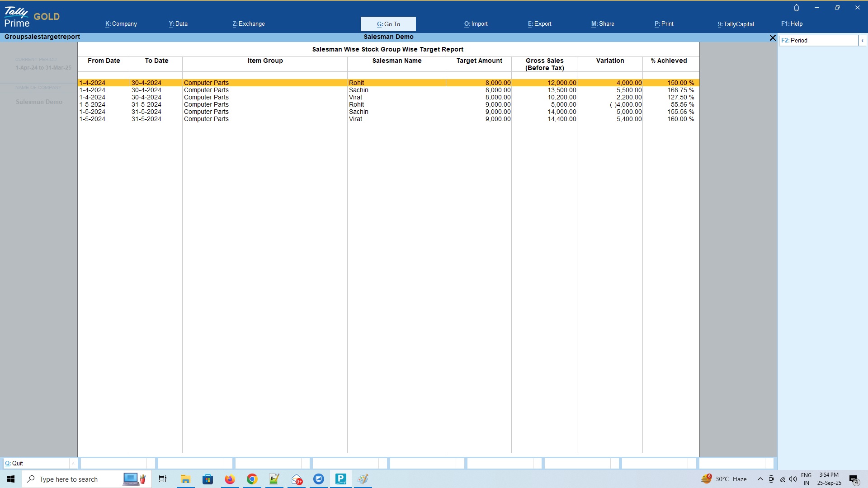Show hidden system tray icons
Screen dimensions: 868x488
(760, 479)
